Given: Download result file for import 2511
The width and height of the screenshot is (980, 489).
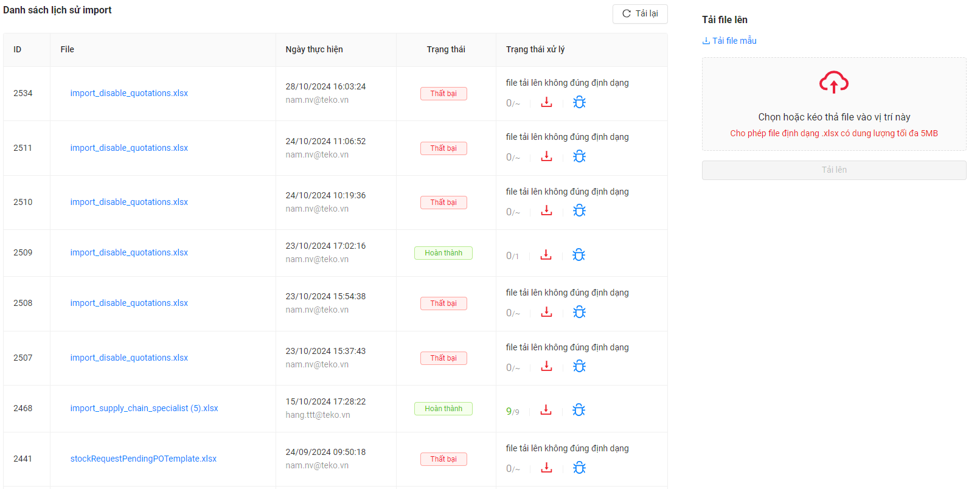Looking at the screenshot, I should 546,156.
